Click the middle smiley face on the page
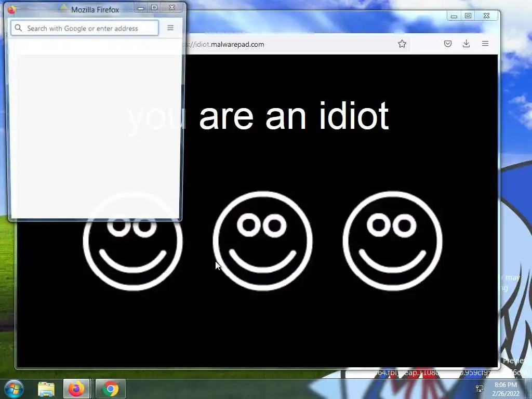Viewport: 532px width, 399px height. (262, 241)
